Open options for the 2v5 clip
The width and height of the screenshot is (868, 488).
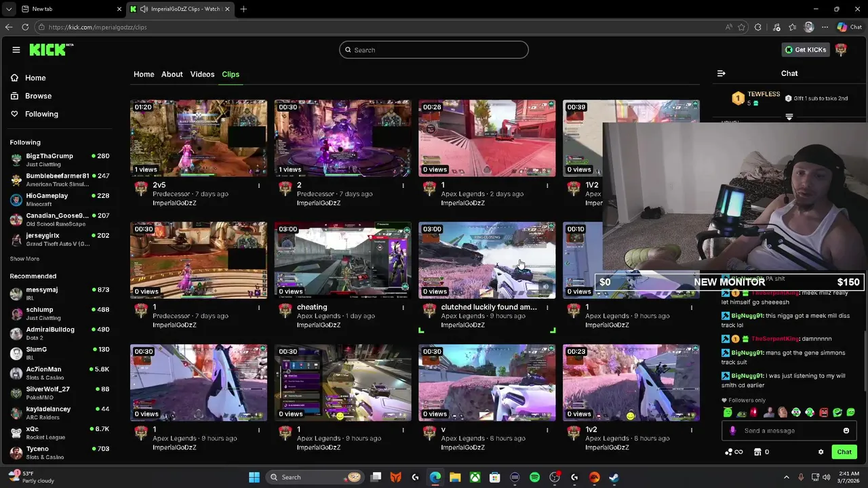(x=258, y=185)
